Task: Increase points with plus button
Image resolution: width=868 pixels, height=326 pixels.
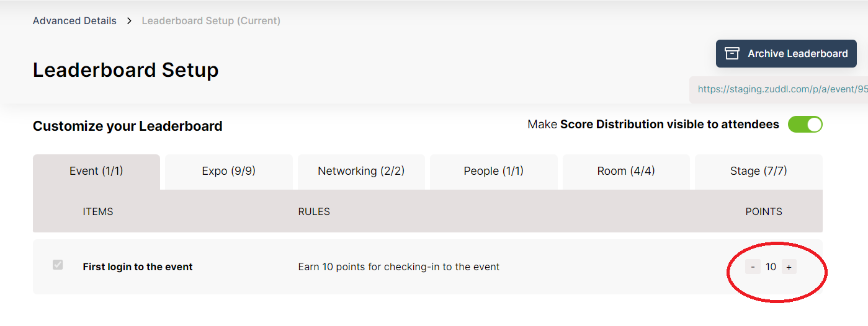Action: coord(789,267)
